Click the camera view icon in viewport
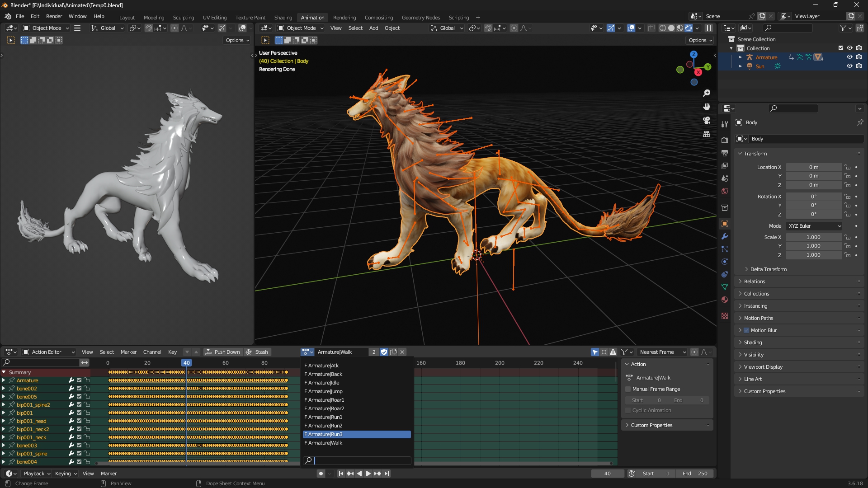The width and height of the screenshot is (868, 488). [x=707, y=120]
